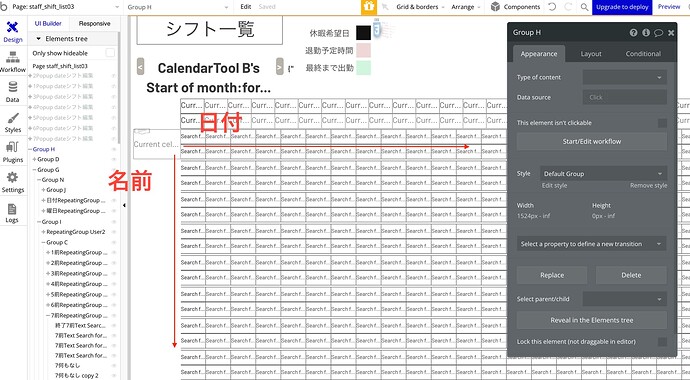Select the Appearance tab
690x380 pixels.
pyautogui.click(x=539, y=54)
